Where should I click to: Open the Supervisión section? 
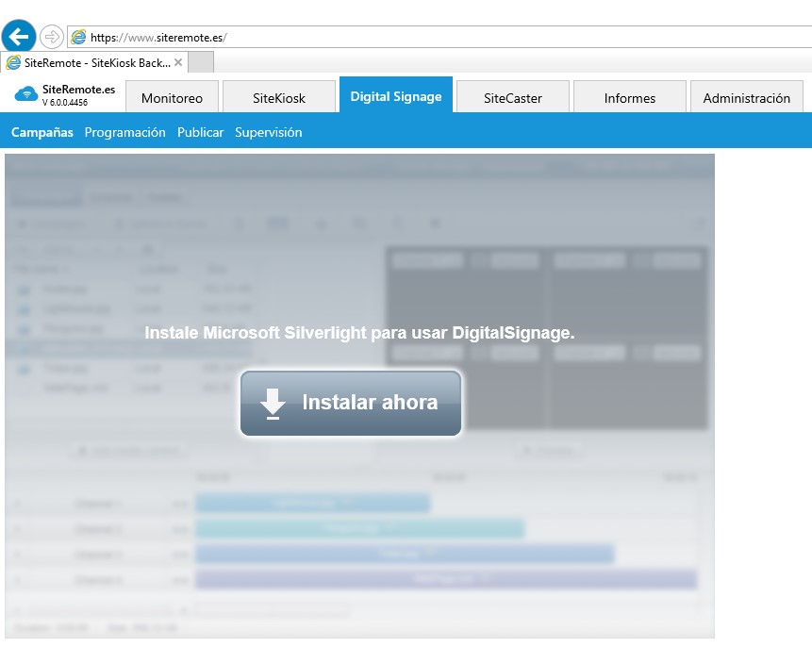coord(269,133)
